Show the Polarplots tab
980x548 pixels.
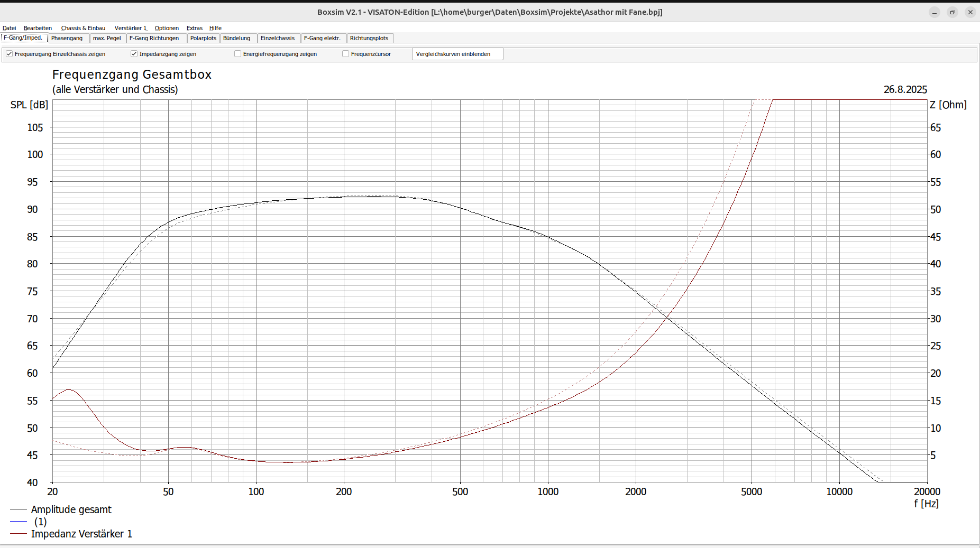tap(203, 38)
